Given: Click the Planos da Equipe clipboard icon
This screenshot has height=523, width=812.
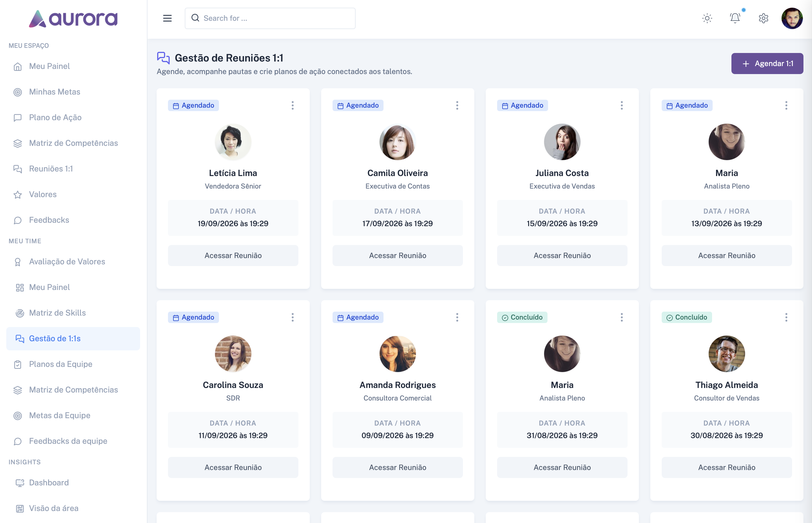Looking at the screenshot, I should (x=18, y=364).
